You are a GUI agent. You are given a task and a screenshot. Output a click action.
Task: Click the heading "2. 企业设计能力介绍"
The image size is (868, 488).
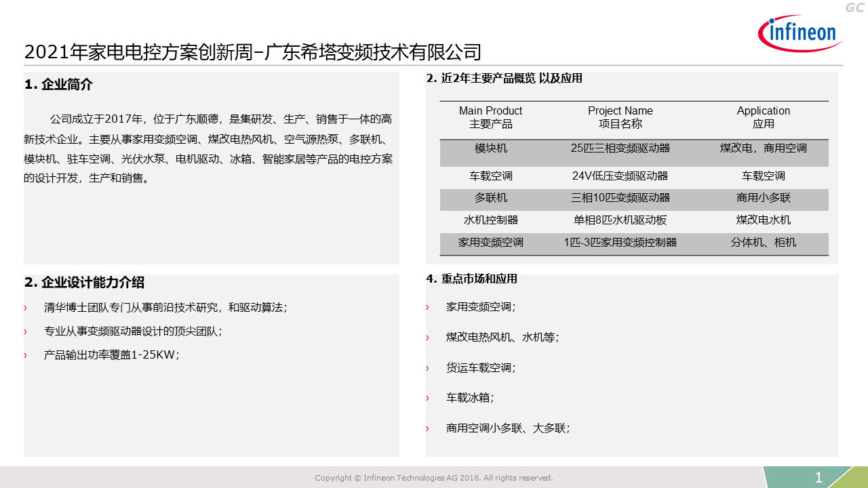point(84,283)
